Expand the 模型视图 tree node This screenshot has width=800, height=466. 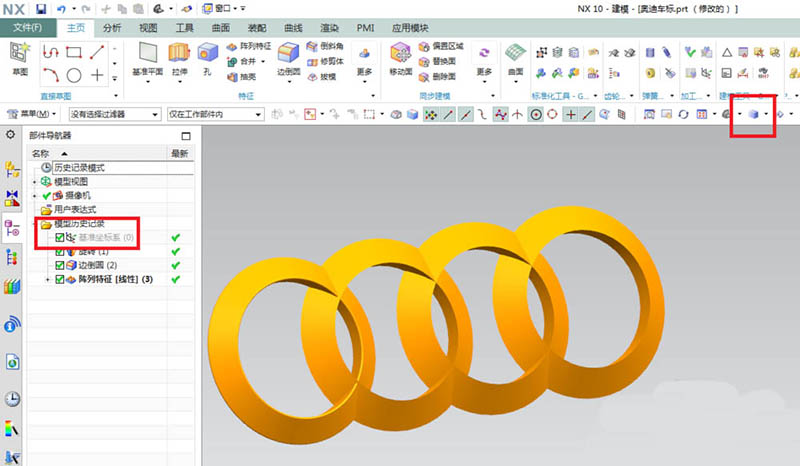pyautogui.click(x=35, y=181)
